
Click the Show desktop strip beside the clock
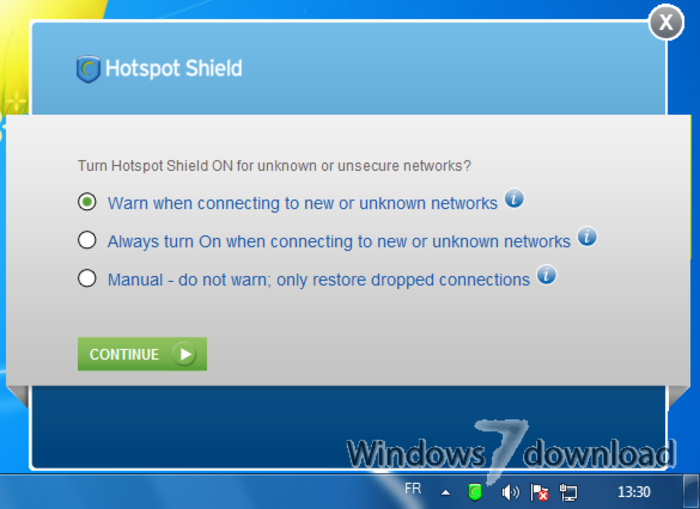(x=691, y=492)
